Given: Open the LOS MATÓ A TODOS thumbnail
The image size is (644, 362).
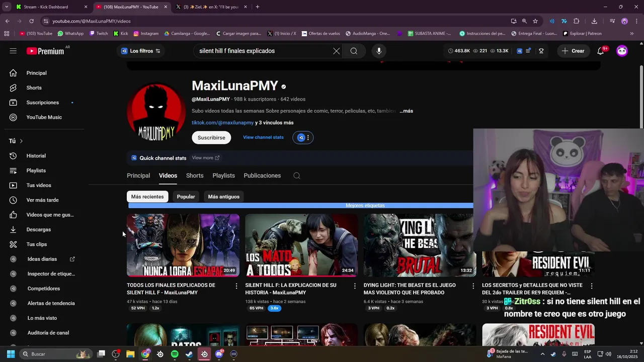Looking at the screenshot, I should coord(301,245).
